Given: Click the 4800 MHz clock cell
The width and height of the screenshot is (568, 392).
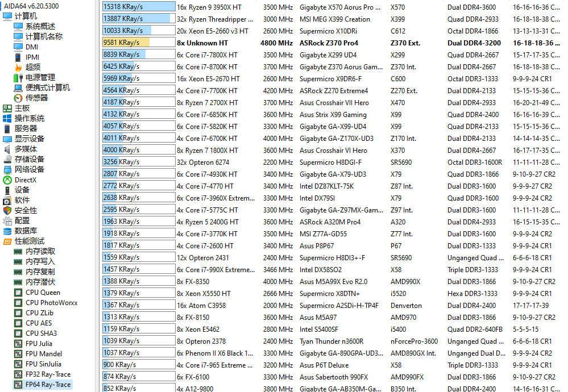Looking at the screenshot, I should [x=276, y=43].
